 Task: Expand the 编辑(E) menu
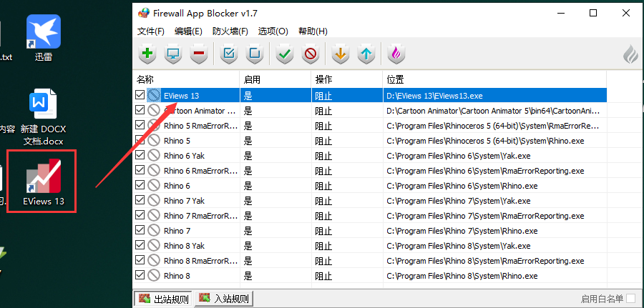188,31
